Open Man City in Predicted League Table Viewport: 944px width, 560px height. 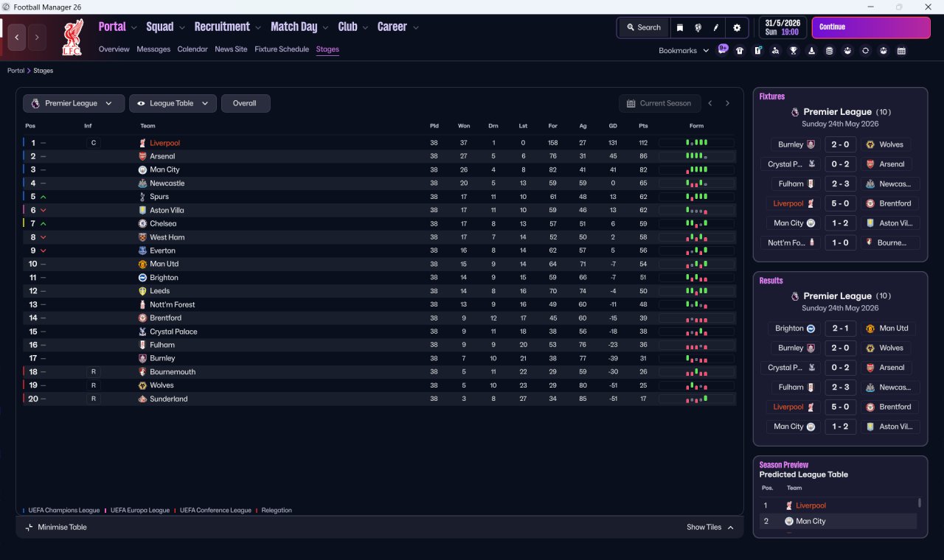pos(811,521)
